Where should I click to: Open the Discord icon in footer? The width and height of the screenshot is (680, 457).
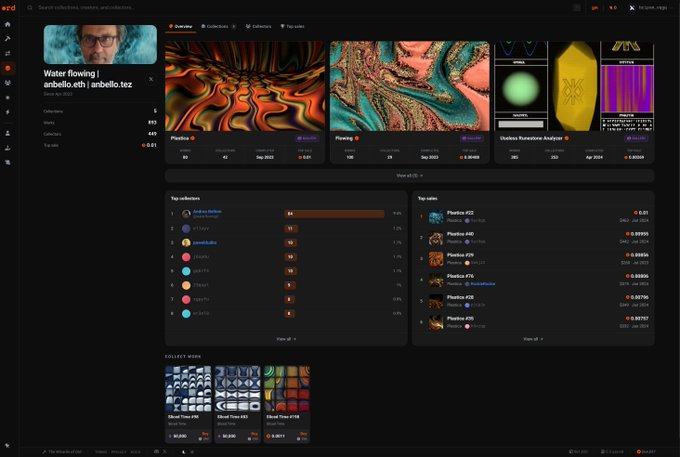pos(157,451)
